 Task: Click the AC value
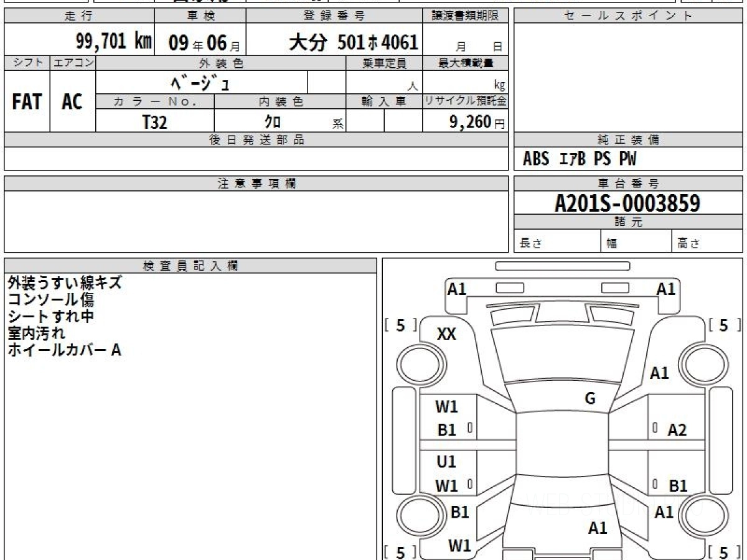[x=72, y=102]
